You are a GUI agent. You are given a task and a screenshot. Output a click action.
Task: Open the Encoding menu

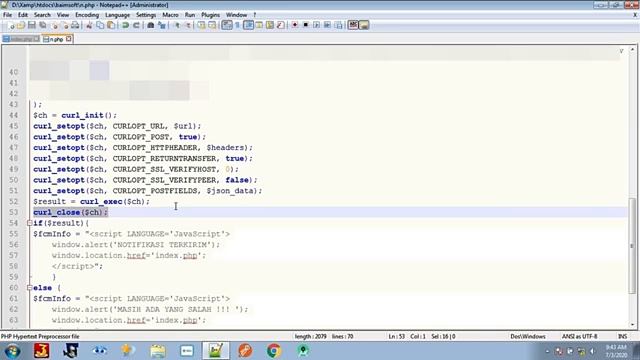pyautogui.click(x=87, y=15)
